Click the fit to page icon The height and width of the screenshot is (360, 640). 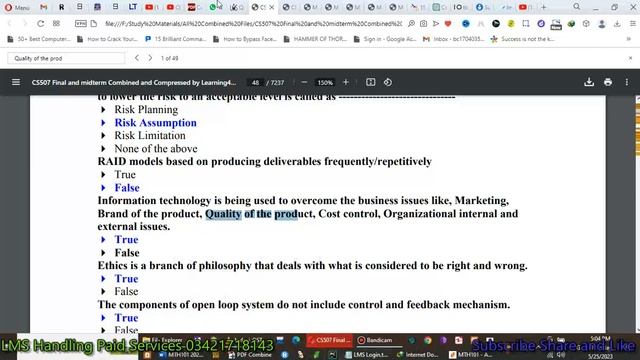click(x=370, y=82)
